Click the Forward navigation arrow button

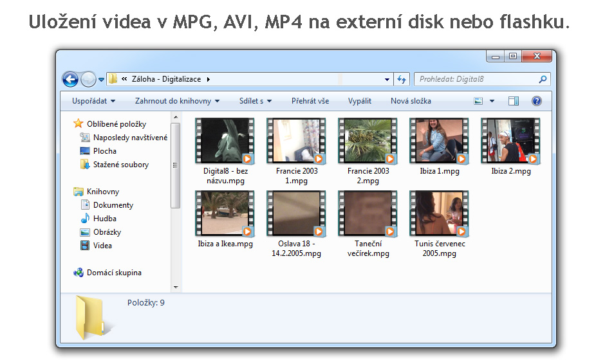(x=88, y=79)
